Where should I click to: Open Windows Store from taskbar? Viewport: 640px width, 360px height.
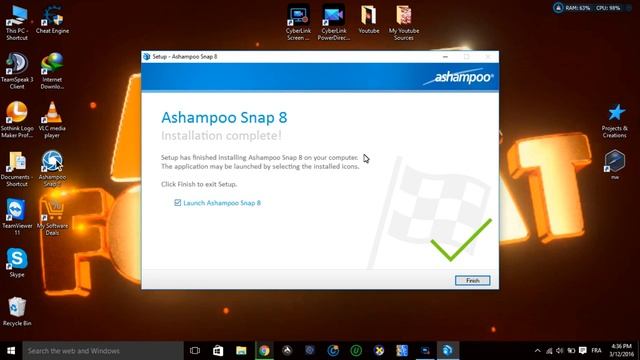(x=218, y=351)
